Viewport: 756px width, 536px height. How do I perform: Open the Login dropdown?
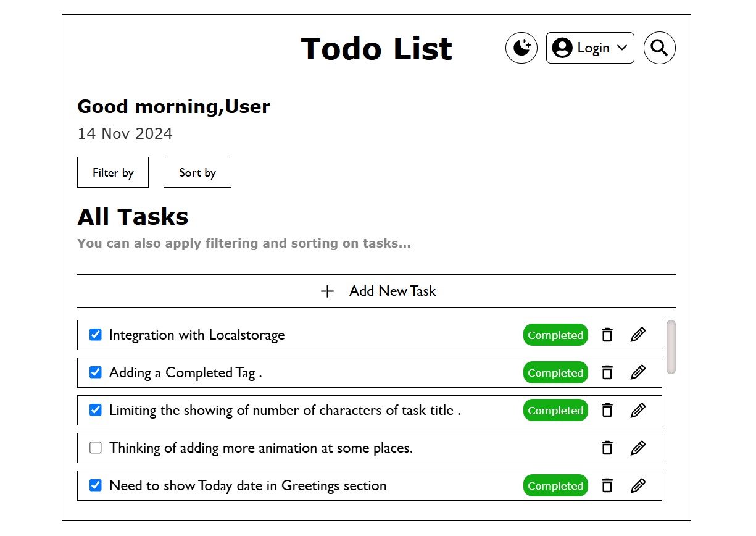click(x=590, y=48)
